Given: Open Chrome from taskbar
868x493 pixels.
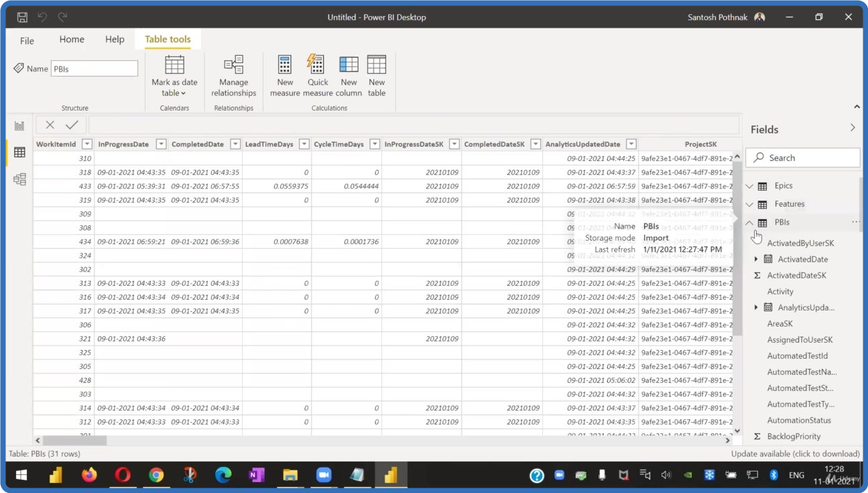Looking at the screenshot, I should point(156,476).
